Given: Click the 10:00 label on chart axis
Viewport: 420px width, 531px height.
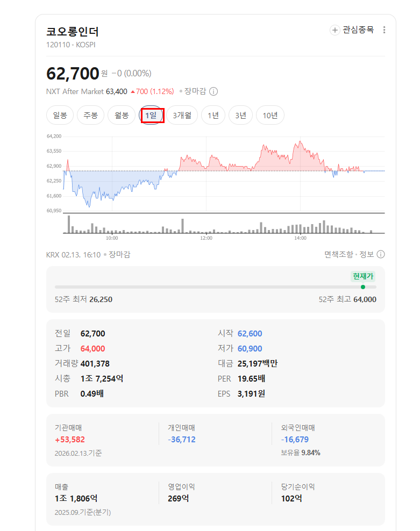Looking at the screenshot, I should pos(112,238).
